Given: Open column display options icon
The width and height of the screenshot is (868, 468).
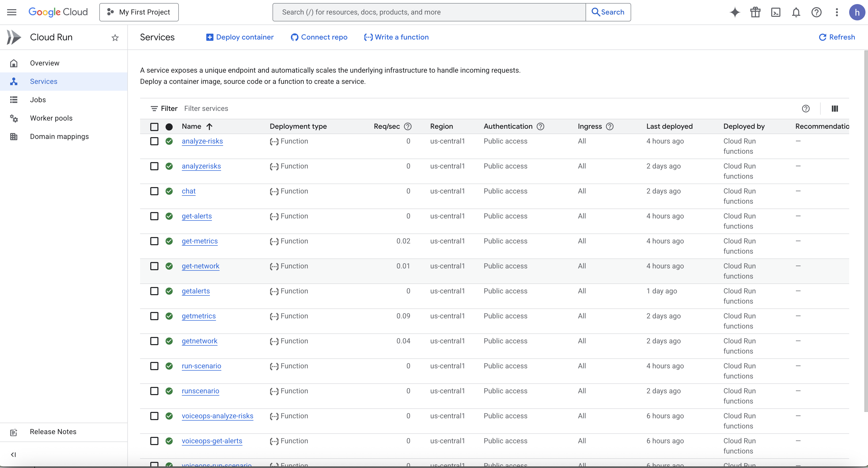Looking at the screenshot, I should point(835,109).
